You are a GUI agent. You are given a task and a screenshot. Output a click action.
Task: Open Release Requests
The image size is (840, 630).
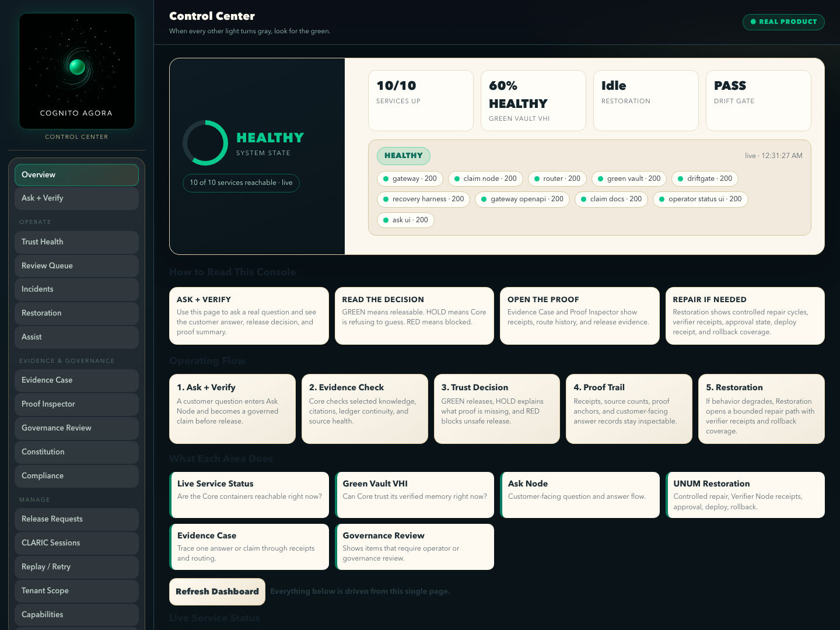pos(76,519)
